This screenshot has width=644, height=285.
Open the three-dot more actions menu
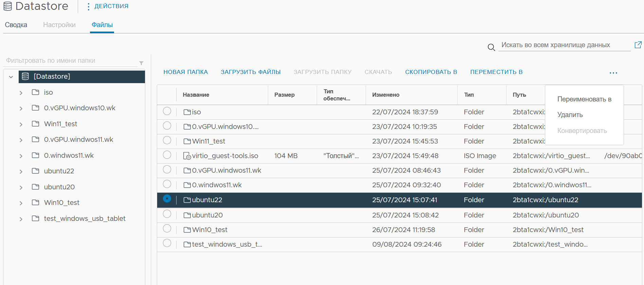[x=613, y=73]
